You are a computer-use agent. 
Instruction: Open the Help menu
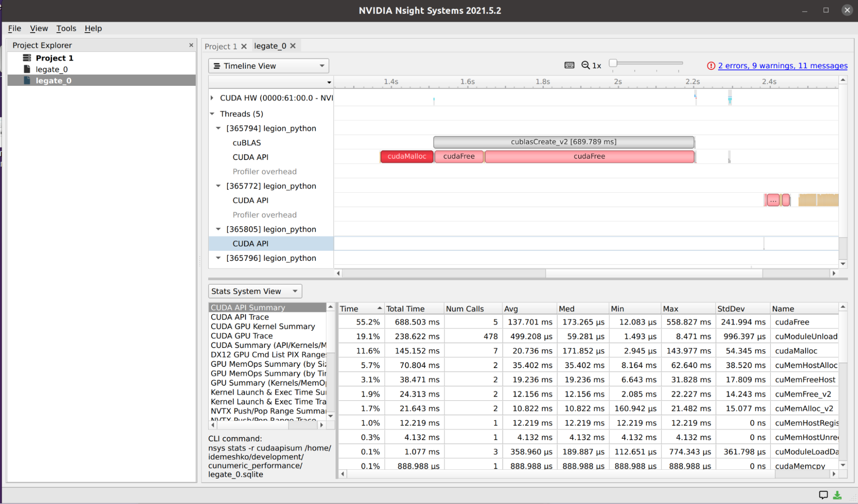pyautogui.click(x=93, y=28)
